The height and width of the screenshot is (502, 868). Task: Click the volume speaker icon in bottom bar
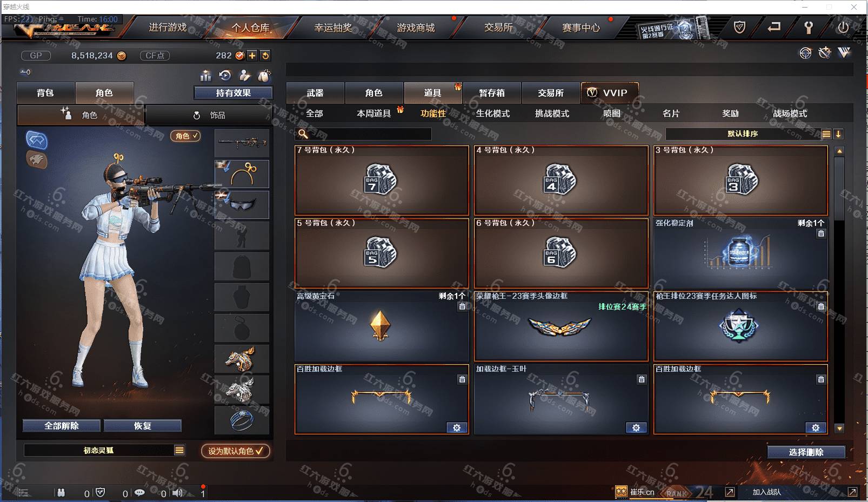[x=177, y=493]
